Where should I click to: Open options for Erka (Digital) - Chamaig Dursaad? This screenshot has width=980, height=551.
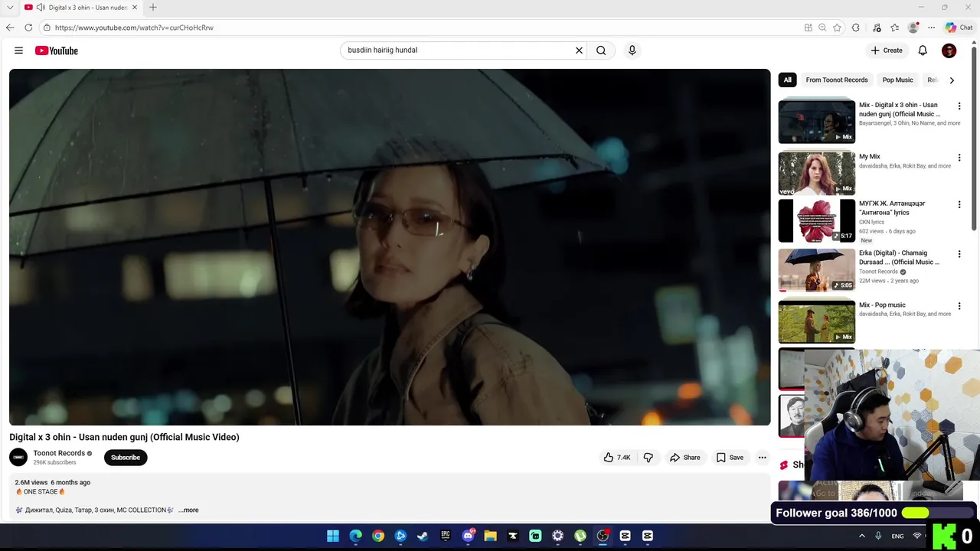click(959, 254)
